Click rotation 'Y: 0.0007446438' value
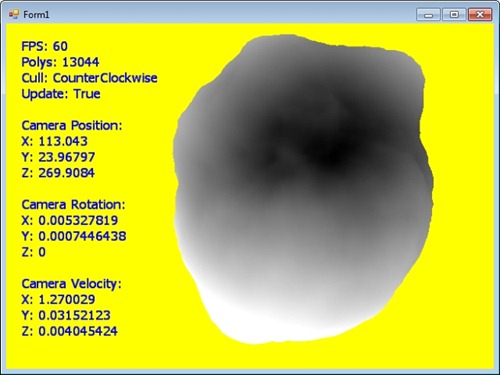Image resolution: width=500 pixels, height=375 pixels. (x=74, y=236)
